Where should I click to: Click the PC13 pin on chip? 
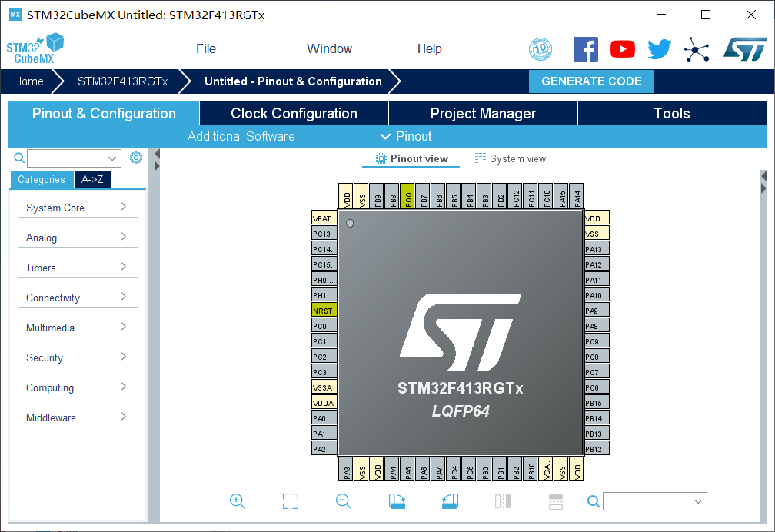point(324,234)
